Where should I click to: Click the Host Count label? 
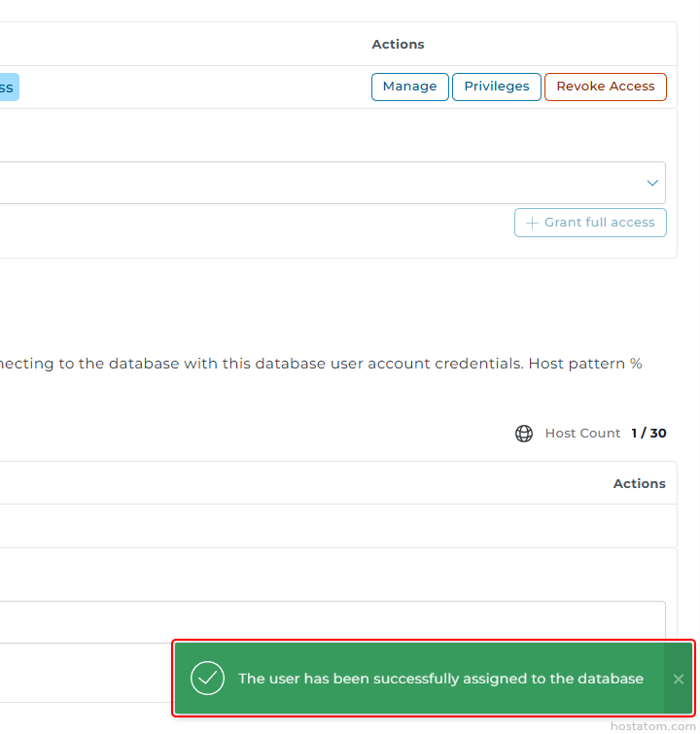point(582,434)
